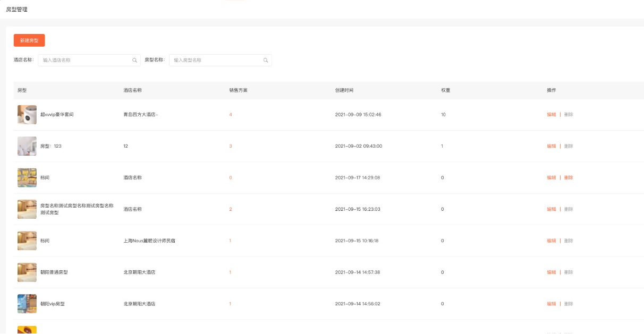Click weight value 10 in first row

pos(443,115)
